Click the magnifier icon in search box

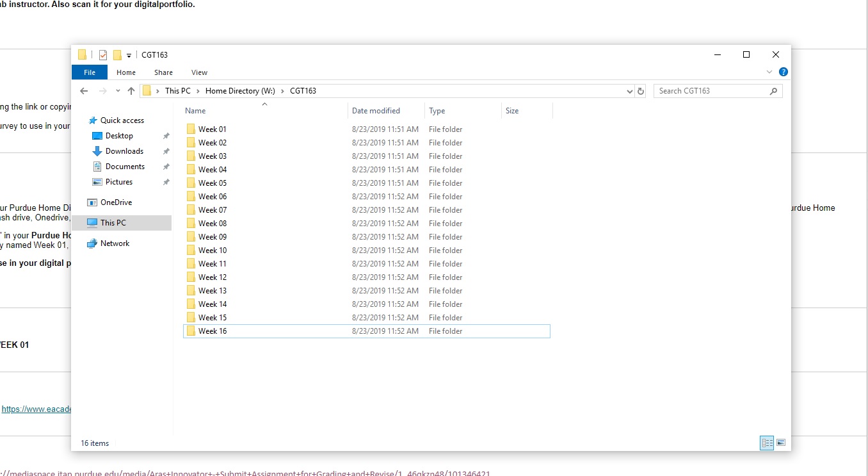coord(773,91)
